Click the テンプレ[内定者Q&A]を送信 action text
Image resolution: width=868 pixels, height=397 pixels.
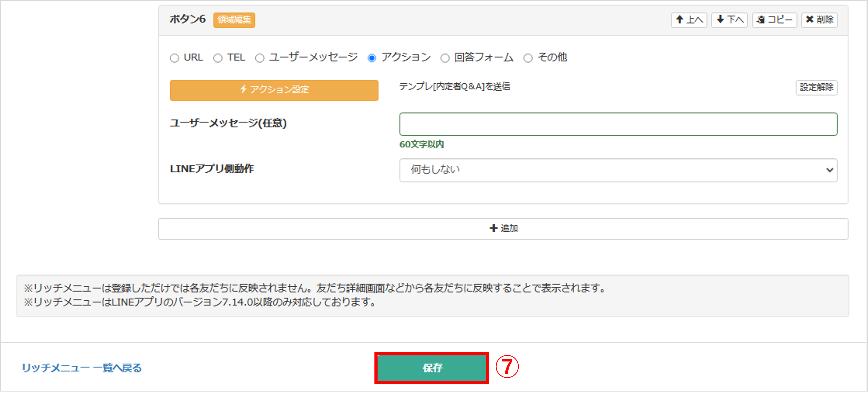tap(455, 86)
